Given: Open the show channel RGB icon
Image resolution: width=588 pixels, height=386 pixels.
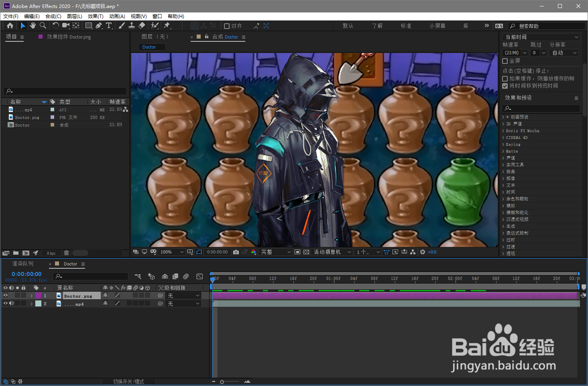Looking at the screenshot, I should 254,252.
